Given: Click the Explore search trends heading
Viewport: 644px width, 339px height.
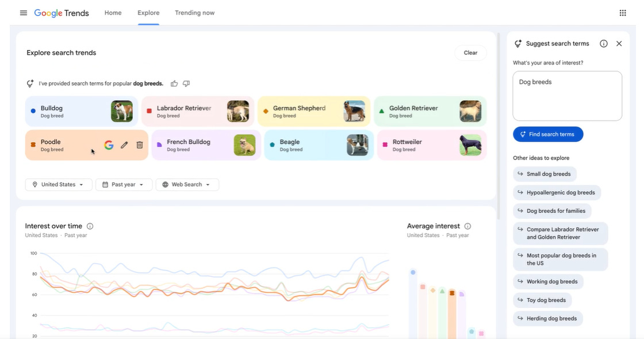Looking at the screenshot, I should coord(61,52).
